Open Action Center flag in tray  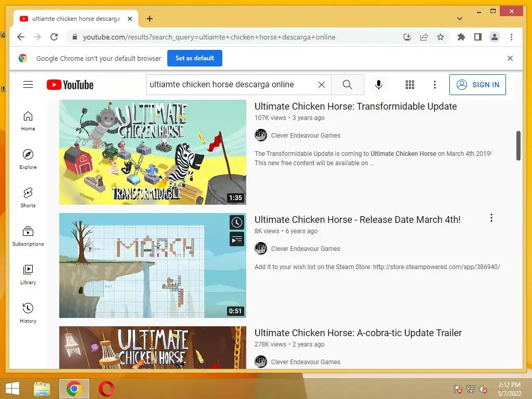[x=458, y=389]
